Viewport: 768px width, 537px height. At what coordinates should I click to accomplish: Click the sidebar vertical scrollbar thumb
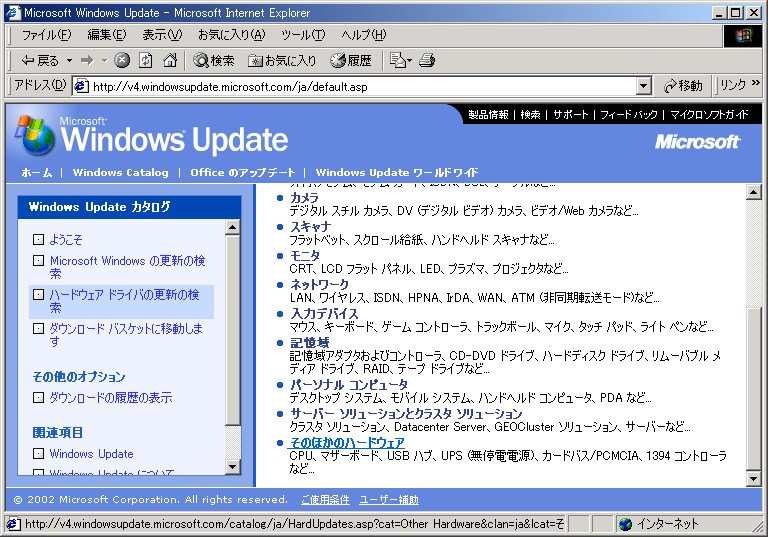[233, 331]
